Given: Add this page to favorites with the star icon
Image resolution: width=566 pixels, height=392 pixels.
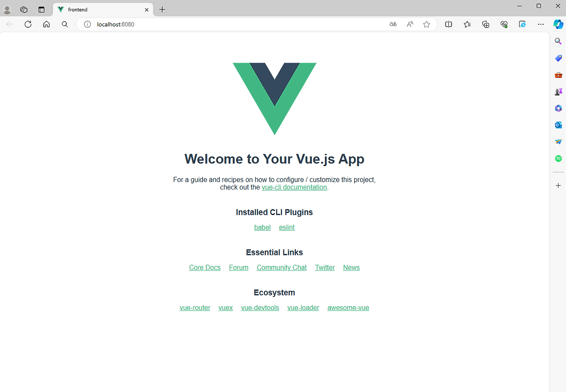Looking at the screenshot, I should [x=426, y=24].
